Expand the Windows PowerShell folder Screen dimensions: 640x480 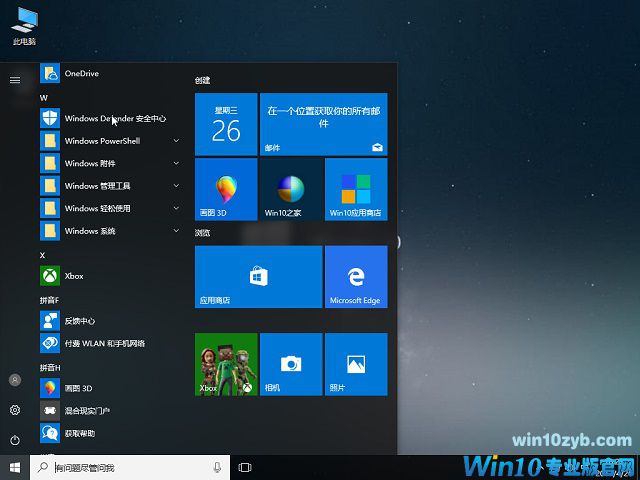click(110, 141)
